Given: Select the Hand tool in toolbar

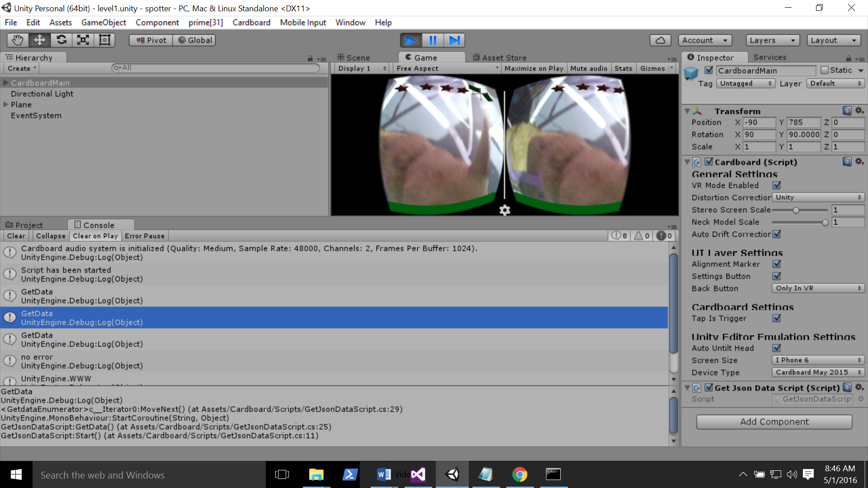Looking at the screenshot, I should [18, 40].
